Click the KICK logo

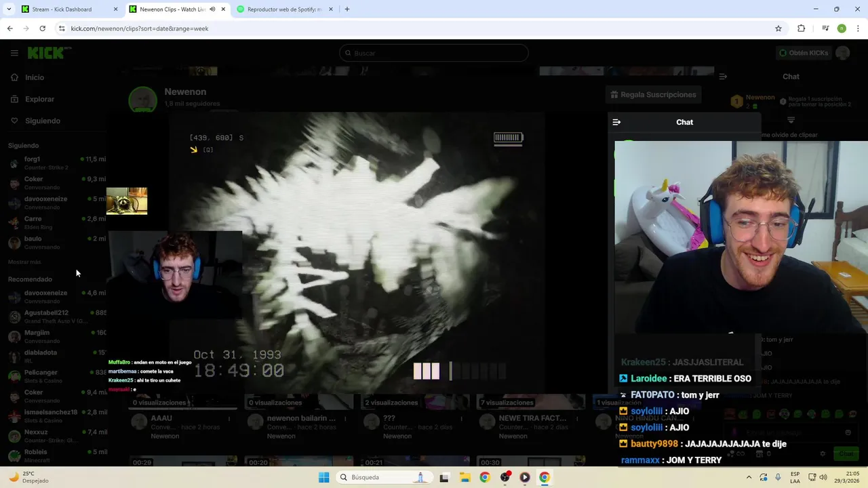point(50,53)
